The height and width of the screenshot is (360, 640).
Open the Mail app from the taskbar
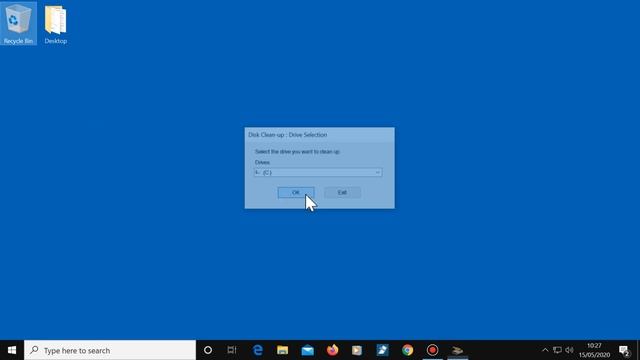pos(307,350)
